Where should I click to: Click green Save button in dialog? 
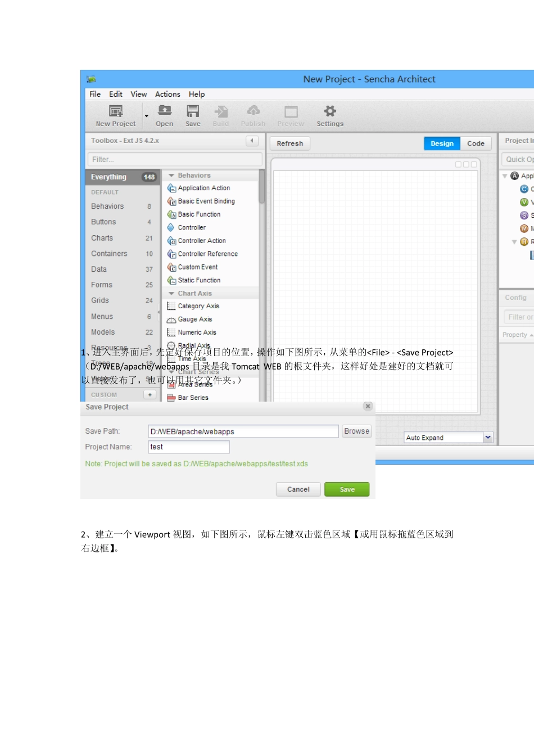(x=347, y=489)
